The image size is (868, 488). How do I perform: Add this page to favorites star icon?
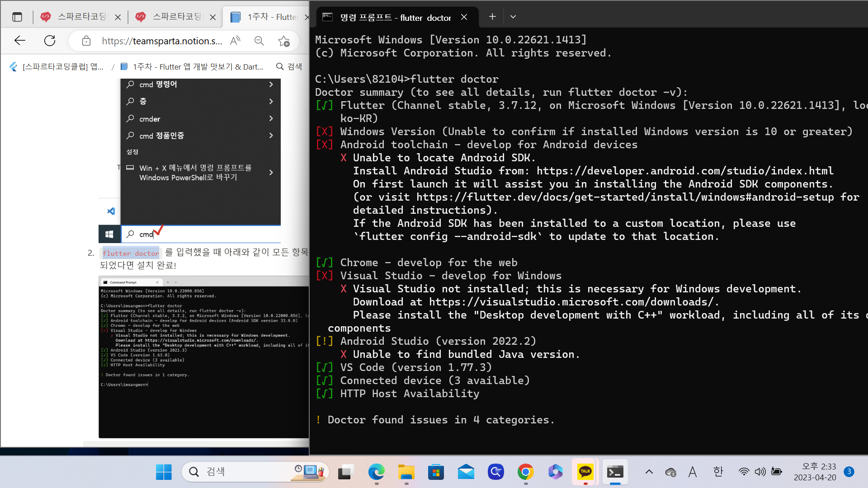coord(284,41)
